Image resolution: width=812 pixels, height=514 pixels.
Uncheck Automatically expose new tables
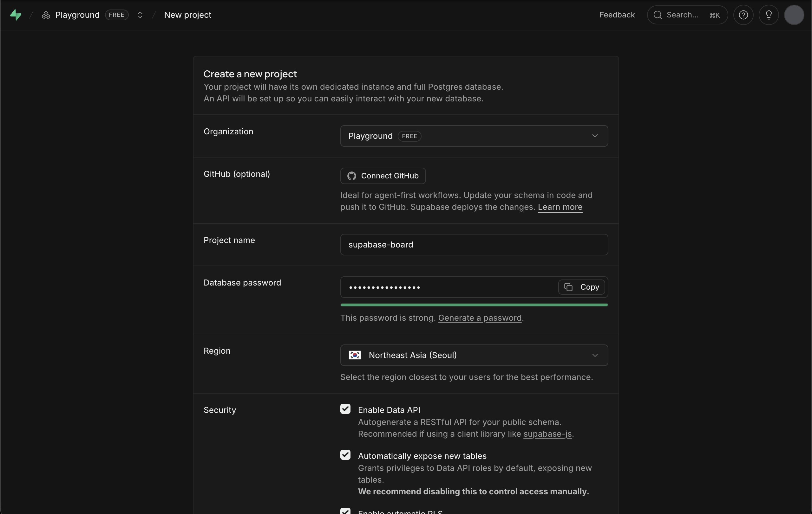[345, 455]
